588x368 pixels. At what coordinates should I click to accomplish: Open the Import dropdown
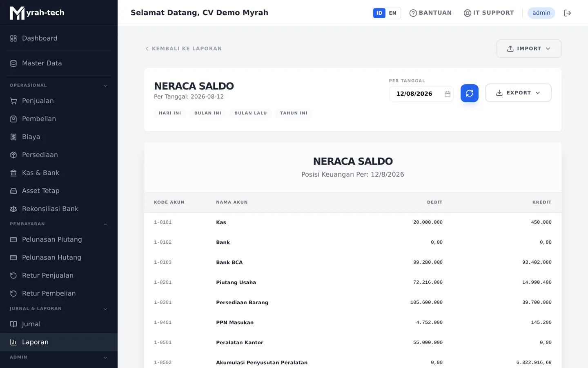pyautogui.click(x=529, y=49)
